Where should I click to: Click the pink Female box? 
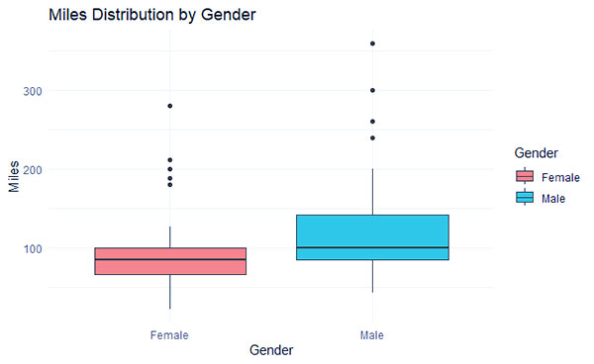[x=170, y=261]
